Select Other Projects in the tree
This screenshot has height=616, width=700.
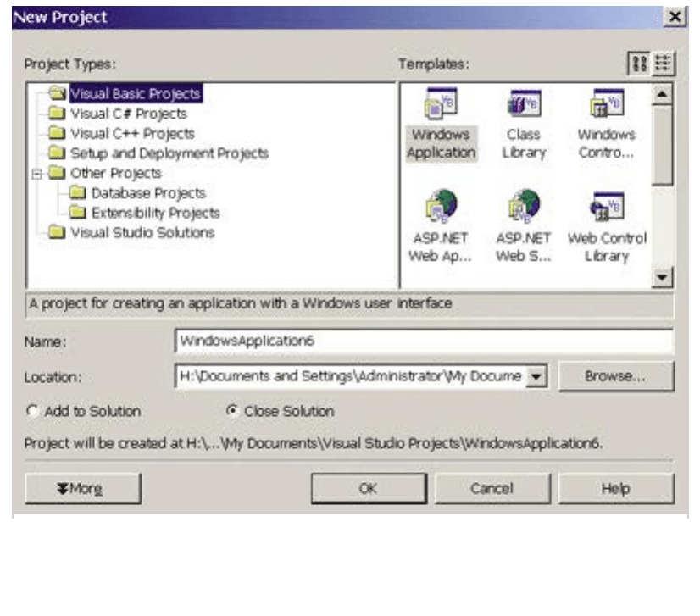[116, 173]
